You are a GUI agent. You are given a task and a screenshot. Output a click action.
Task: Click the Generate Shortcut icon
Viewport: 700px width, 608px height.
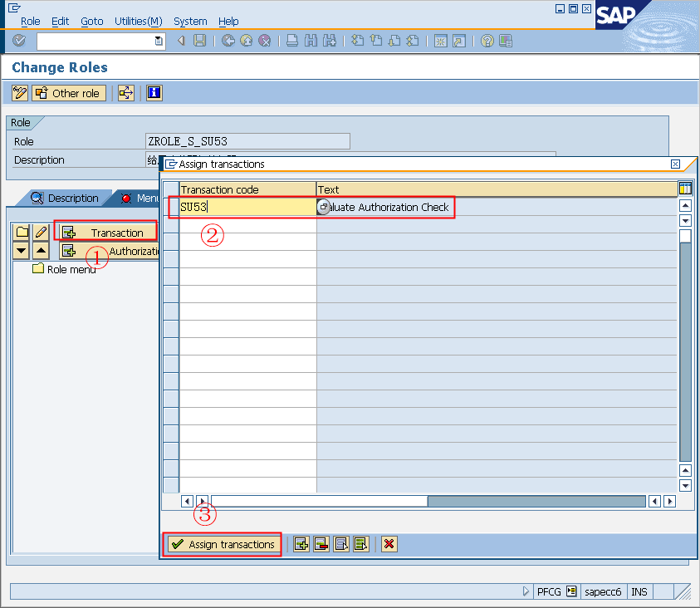click(459, 41)
